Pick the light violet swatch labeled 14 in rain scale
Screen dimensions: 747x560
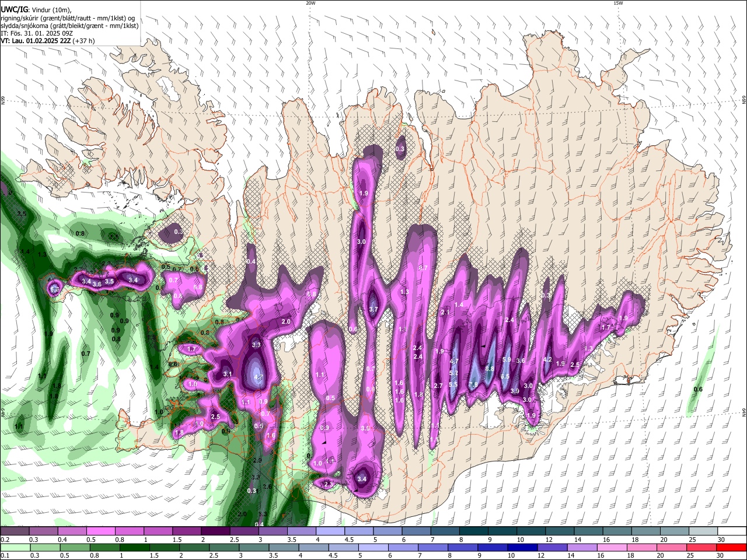(x=582, y=547)
